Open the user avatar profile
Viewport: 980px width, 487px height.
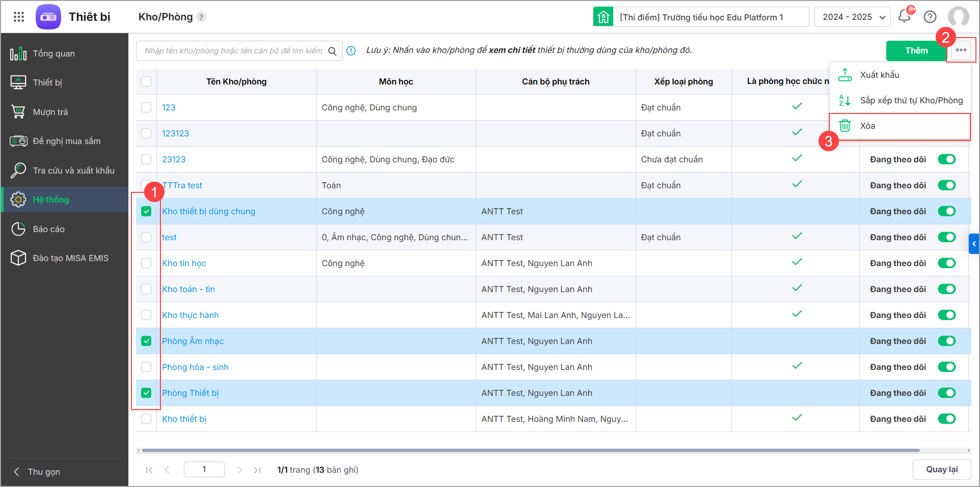[958, 17]
